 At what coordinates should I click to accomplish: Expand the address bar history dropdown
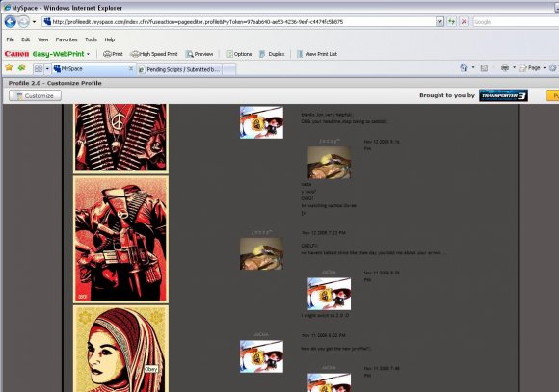(439, 22)
